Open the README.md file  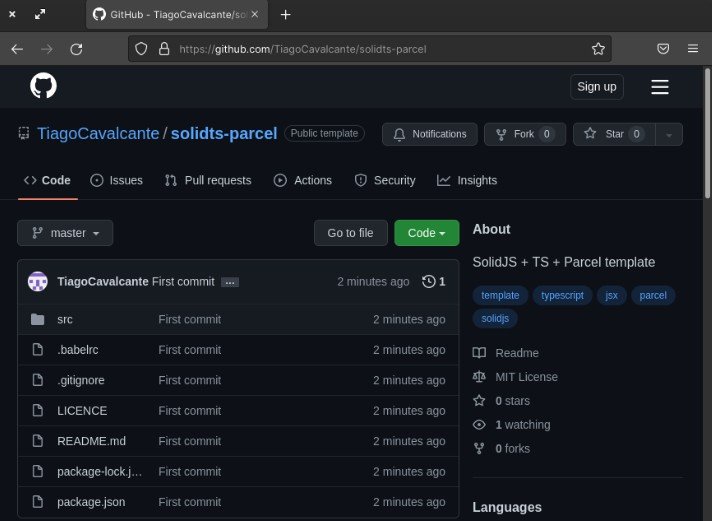91,441
